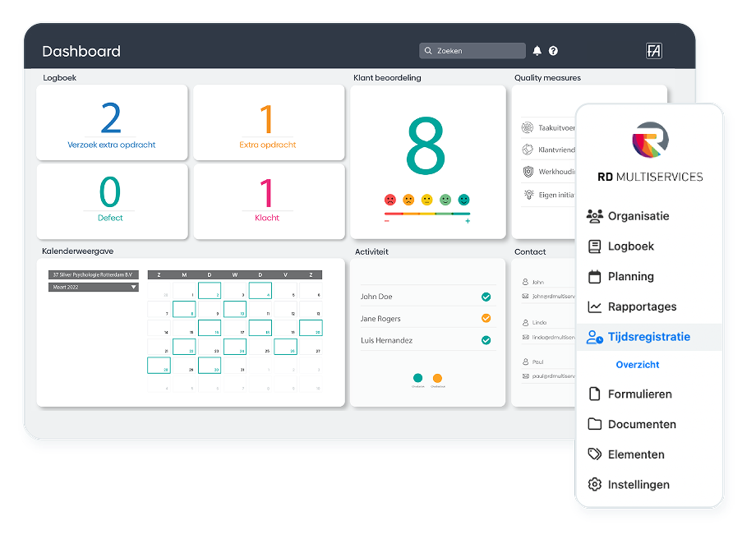
Task: Open the notifications bell
Action: click(x=537, y=51)
